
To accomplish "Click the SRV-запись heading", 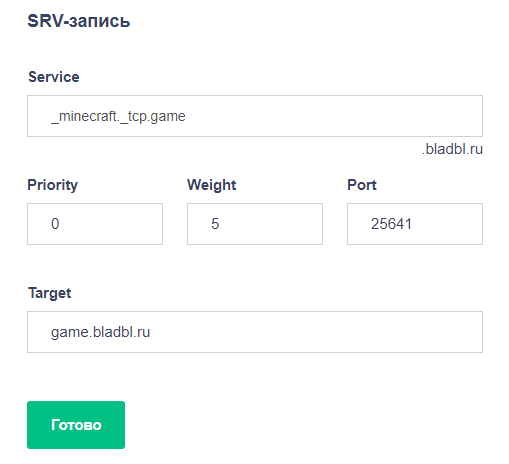I will [x=78, y=21].
